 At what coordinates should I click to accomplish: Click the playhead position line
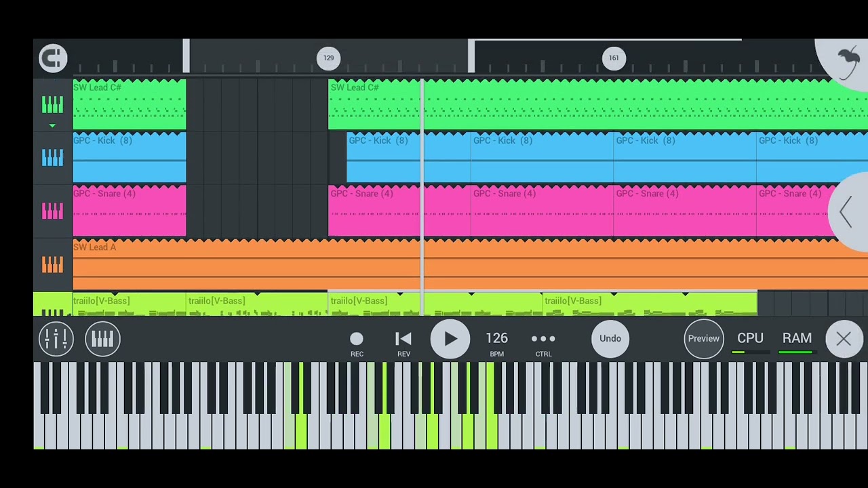coord(422,197)
